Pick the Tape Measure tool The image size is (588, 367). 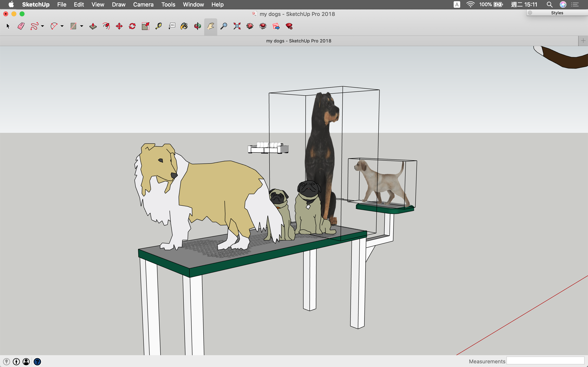pos(158,26)
